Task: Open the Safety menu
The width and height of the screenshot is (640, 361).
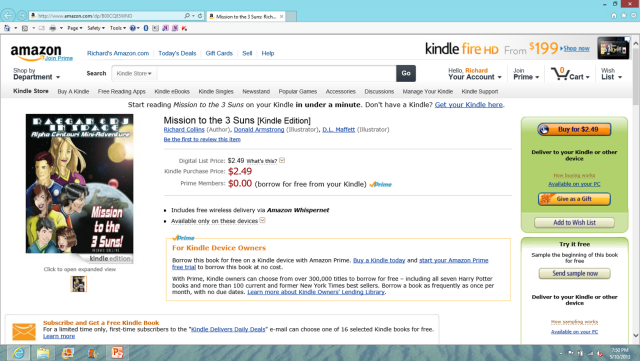Action: [x=96, y=28]
